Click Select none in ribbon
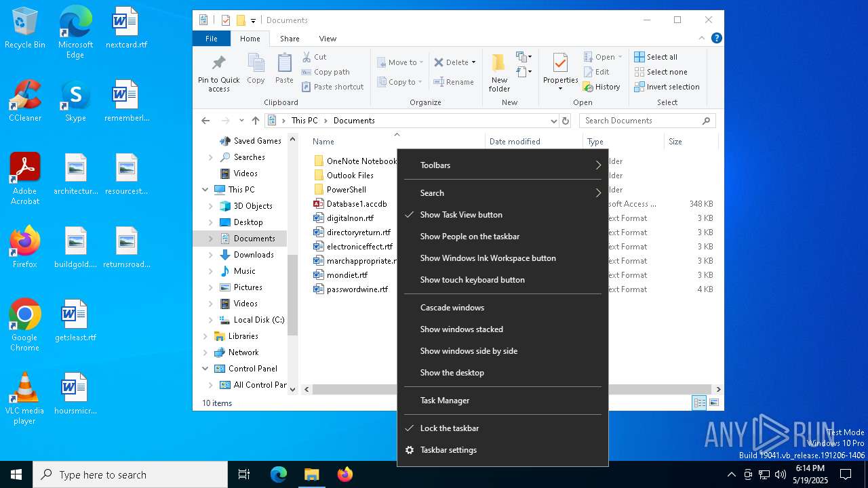This screenshot has width=868, height=488. 660,72
